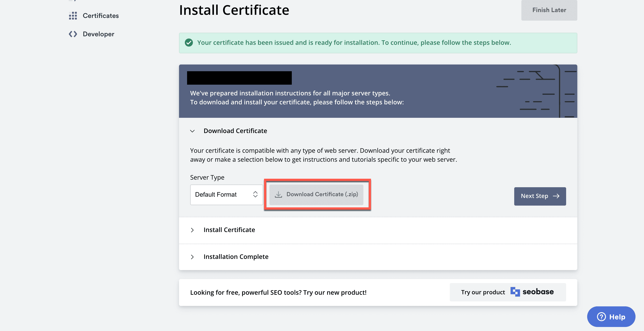Screen dimensions: 644x331
Task: Click the Install Certificate section title
Action: (x=229, y=230)
